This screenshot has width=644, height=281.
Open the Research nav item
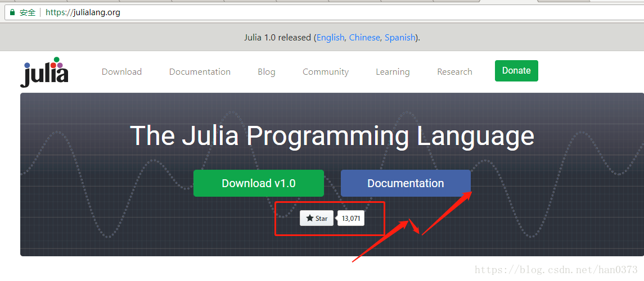454,72
